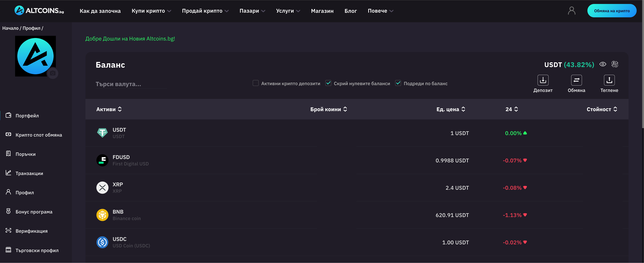Screen dimensions: 644x263
Task: Open Портфейл in sidebar
Action: point(27,116)
